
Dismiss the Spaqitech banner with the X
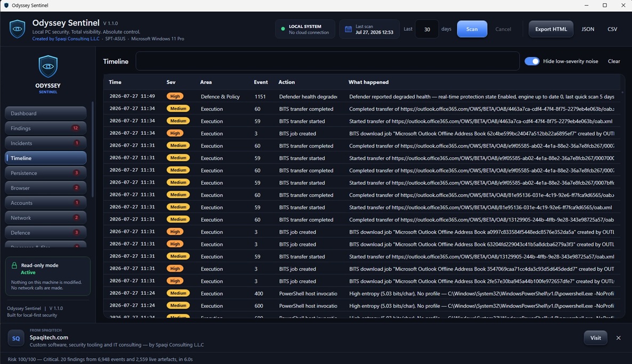click(x=618, y=338)
